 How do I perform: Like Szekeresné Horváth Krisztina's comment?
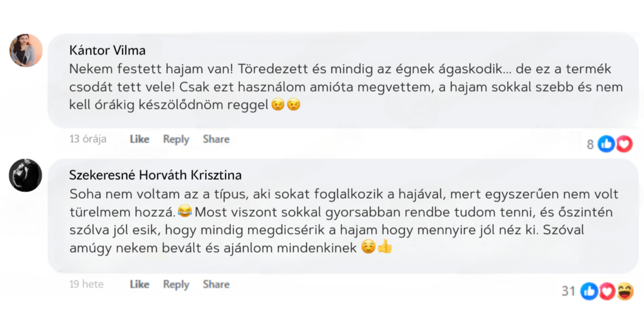[139, 284]
